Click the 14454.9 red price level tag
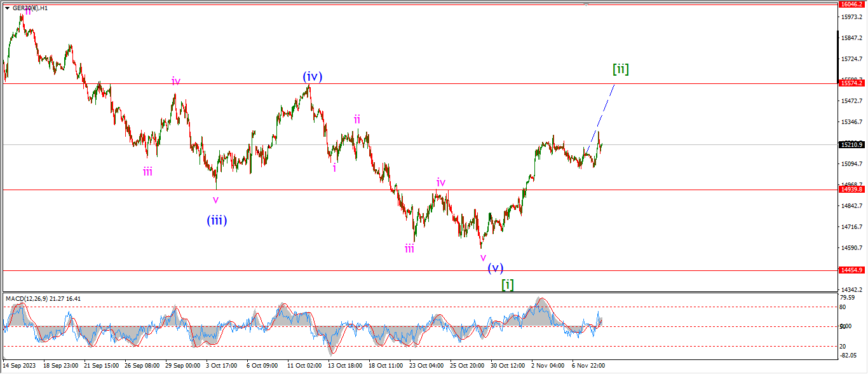The width and height of the screenshot is (868, 374). point(851,270)
